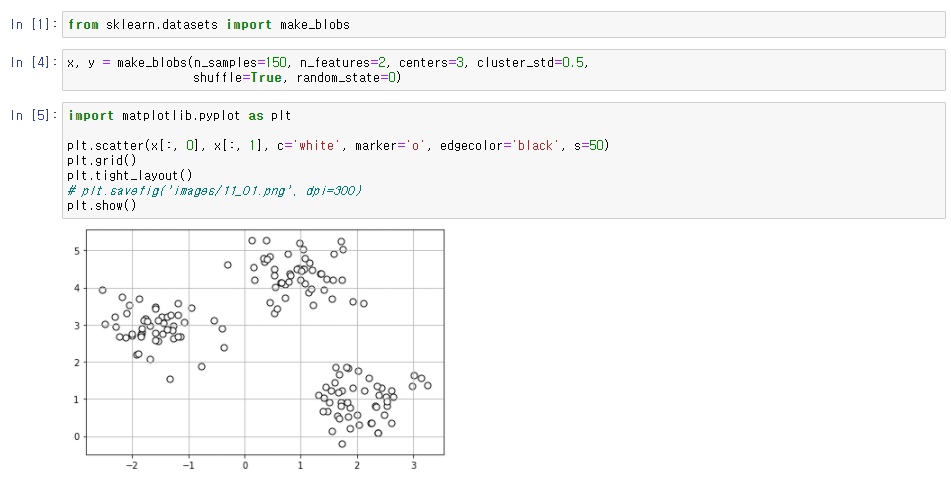Place cursor in make_blobs parameters cell
The height and width of the screenshot is (480, 951).
coord(503,70)
